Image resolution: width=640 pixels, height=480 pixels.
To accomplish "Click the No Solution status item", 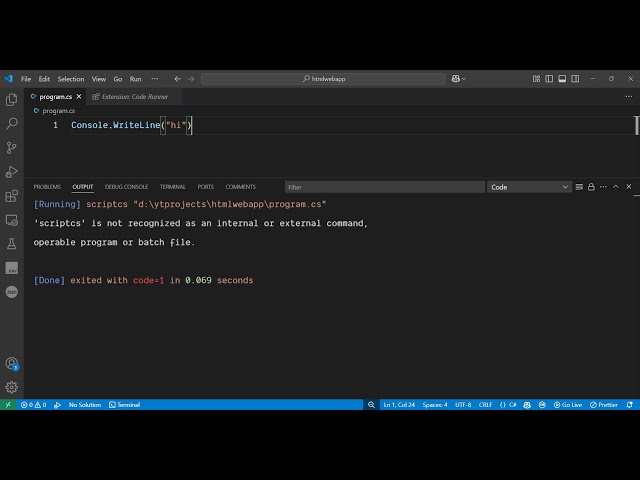I will click(x=84, y=404).
